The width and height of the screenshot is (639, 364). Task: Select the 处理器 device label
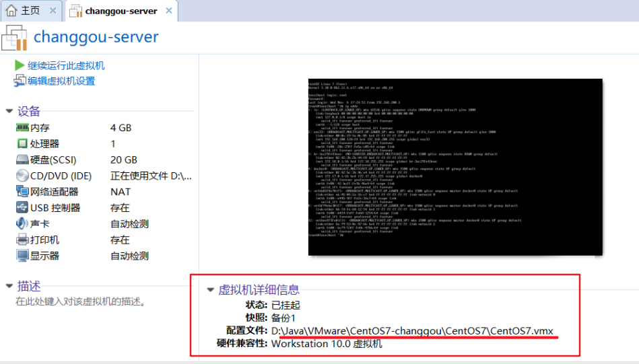[x=45, y=144]
